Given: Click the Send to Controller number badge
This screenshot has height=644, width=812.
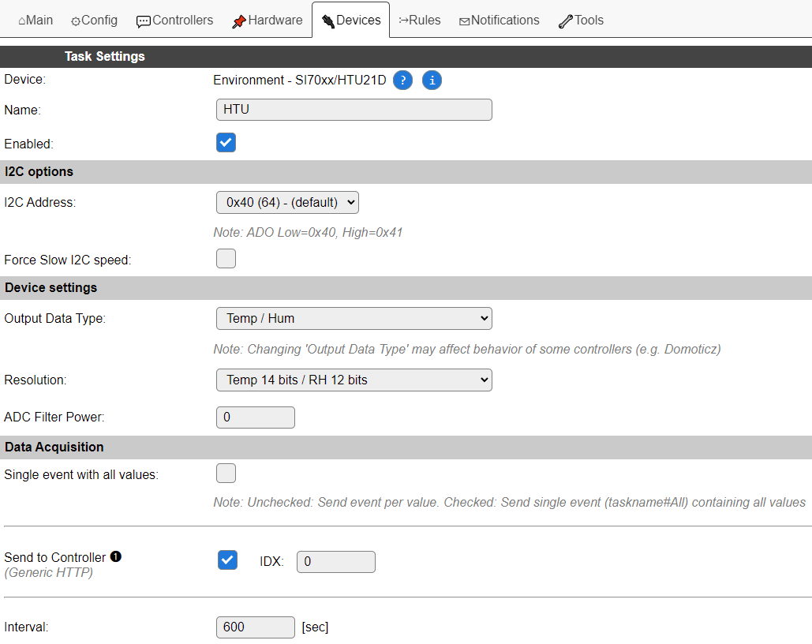Looking at the screenshot, I should point(116,557).
